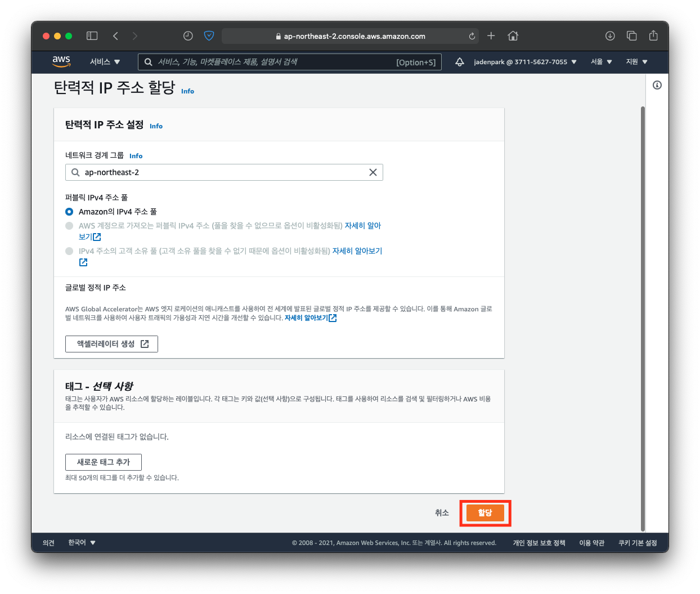The height and width of the screenshot is (594, 700).
Task: Click the AWS logo home icon
Action: coord(61,61)
